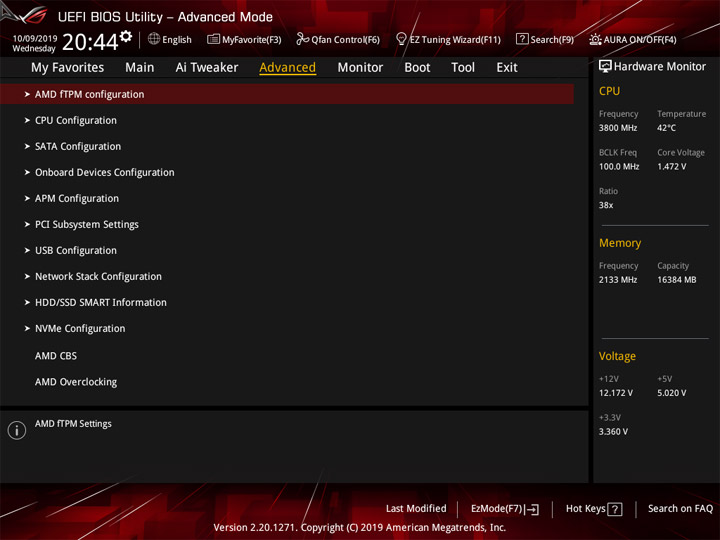Open SATA Configuration entry
The width and height of the screenshot is (720, 540).
pyautogui.click(x=78, y=146)
